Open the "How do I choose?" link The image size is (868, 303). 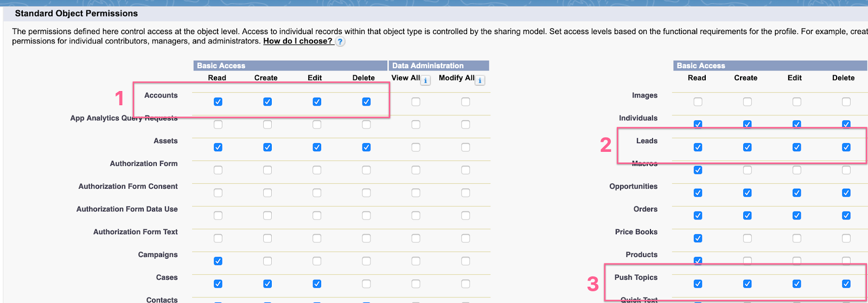tap(298, 41)
